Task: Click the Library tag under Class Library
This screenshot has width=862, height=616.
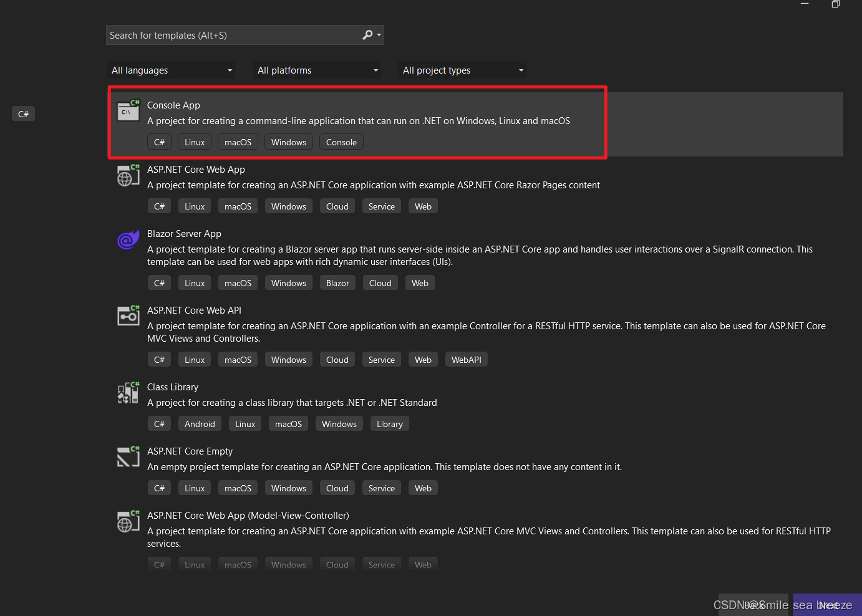Action: (390, 424)
